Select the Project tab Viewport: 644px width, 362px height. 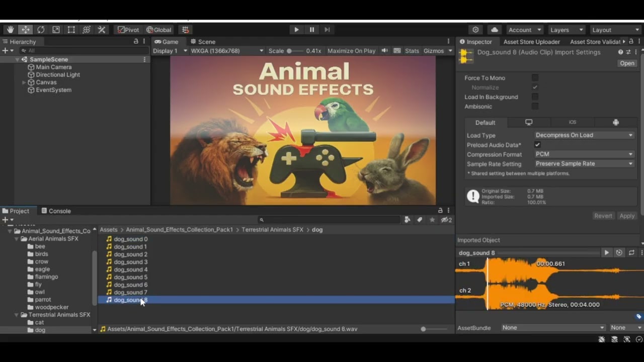click(x=16, y=211)
